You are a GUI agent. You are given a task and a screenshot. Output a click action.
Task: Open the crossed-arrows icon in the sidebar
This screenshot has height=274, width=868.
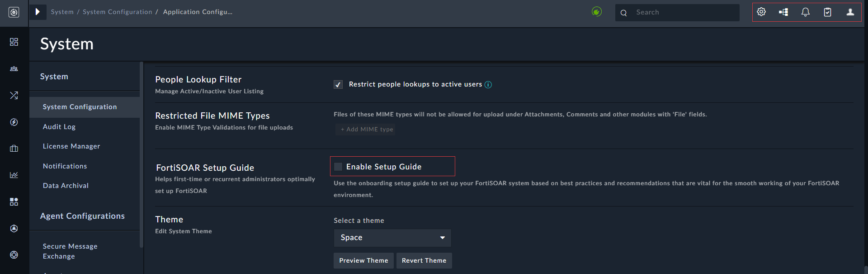point(14,95)
